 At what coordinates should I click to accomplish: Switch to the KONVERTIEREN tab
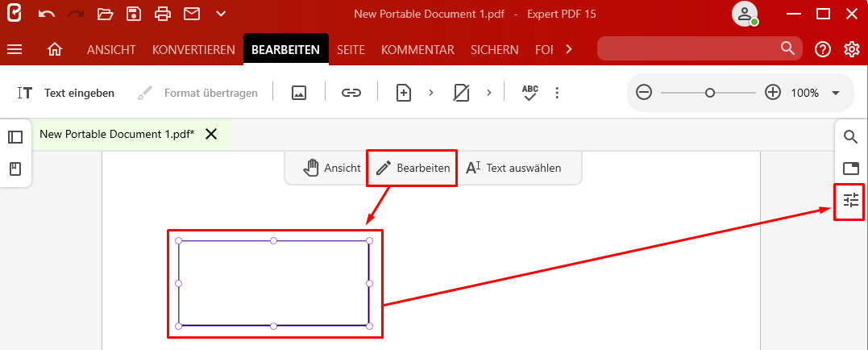click(x=193, y=49)
